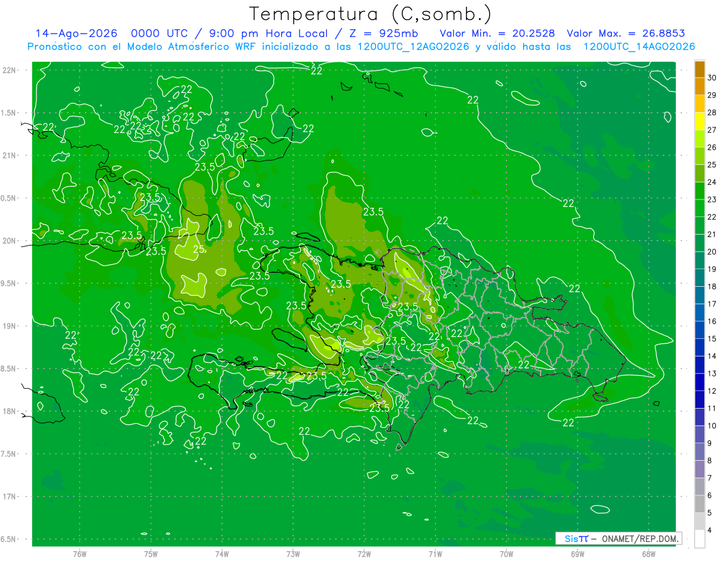728x562 pixels.
Task: Pick the green swatch between legend 22 and 23
Action: pos(699,208)
